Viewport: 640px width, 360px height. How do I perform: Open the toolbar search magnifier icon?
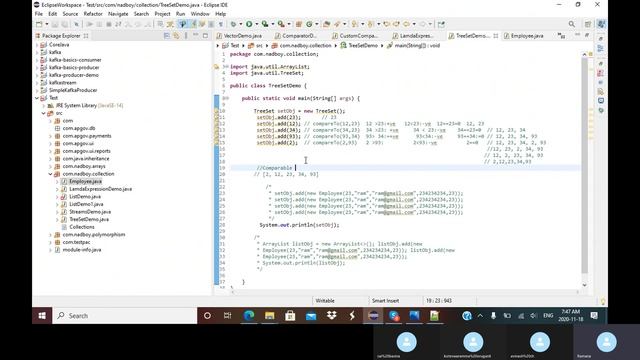(571, 24)
